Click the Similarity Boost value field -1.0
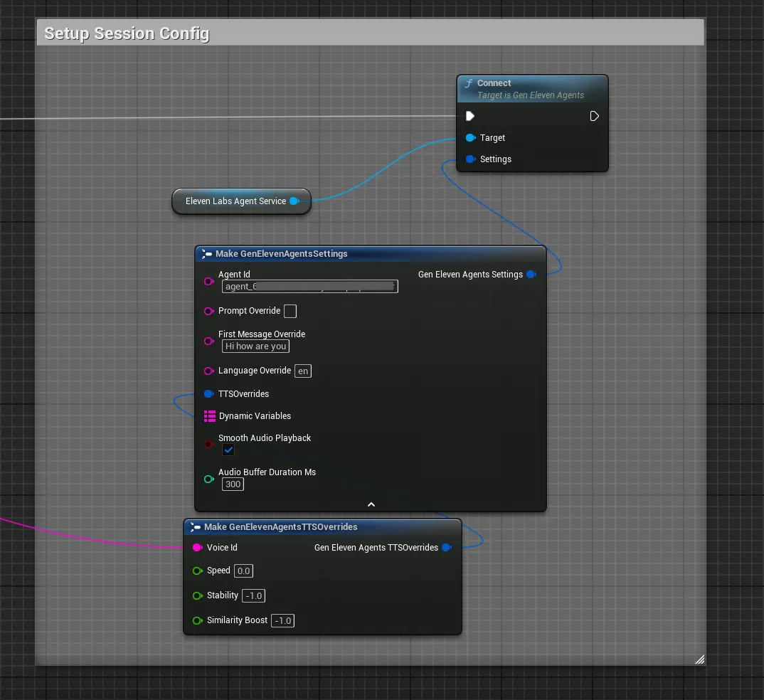Screen dimensions: 764x700 pos(282,620)
